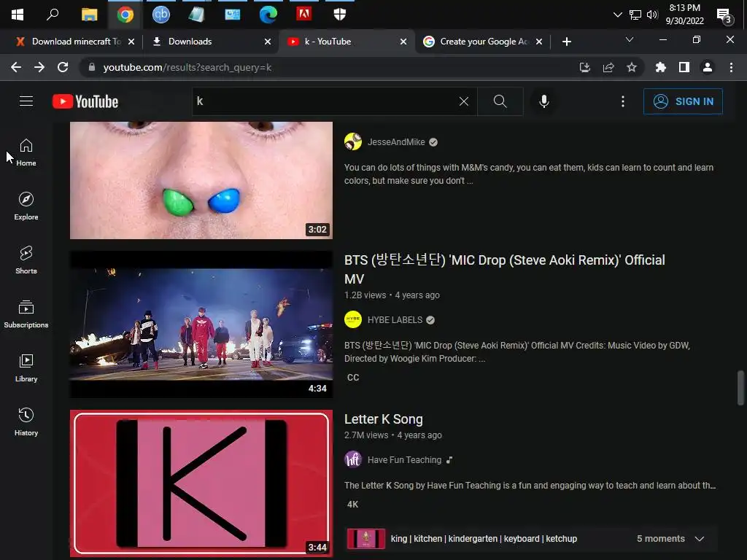Click the install app icon in address bar
The height and width of the screenshot is (560, 747).
click(x=584, y=67)
